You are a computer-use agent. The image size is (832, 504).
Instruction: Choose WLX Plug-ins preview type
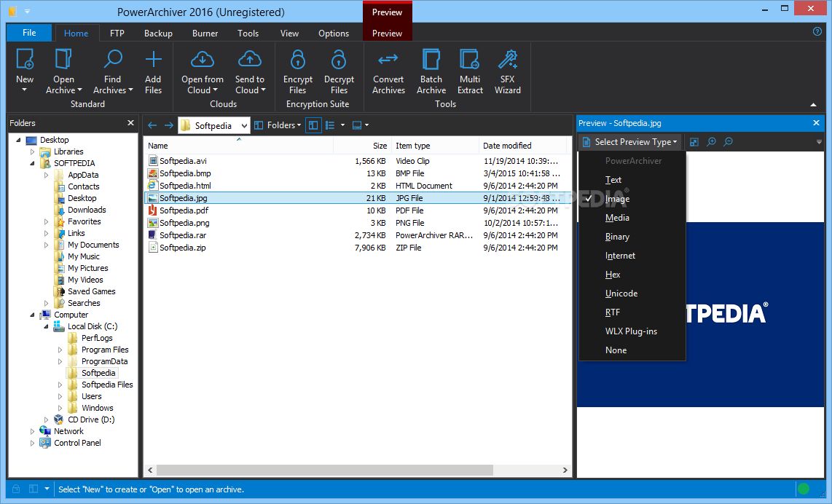coord(632,331)
